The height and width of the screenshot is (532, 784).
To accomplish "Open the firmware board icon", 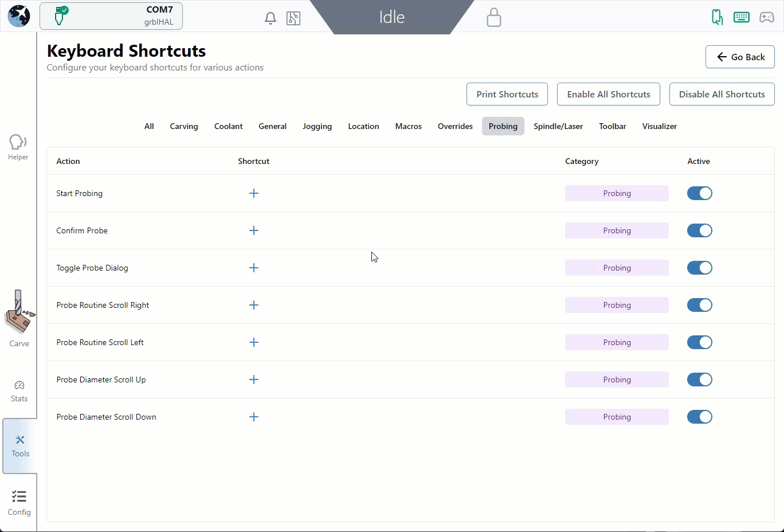I will pos(293,18).
